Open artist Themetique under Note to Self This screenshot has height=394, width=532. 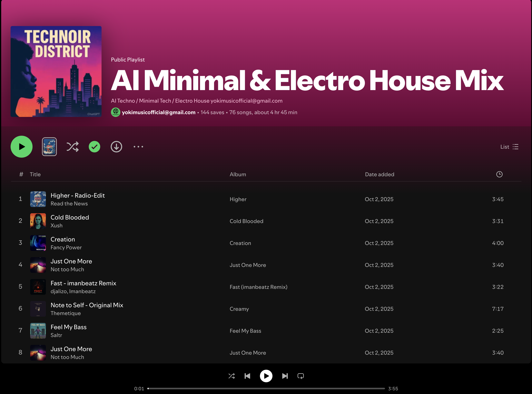pos(66,313)
